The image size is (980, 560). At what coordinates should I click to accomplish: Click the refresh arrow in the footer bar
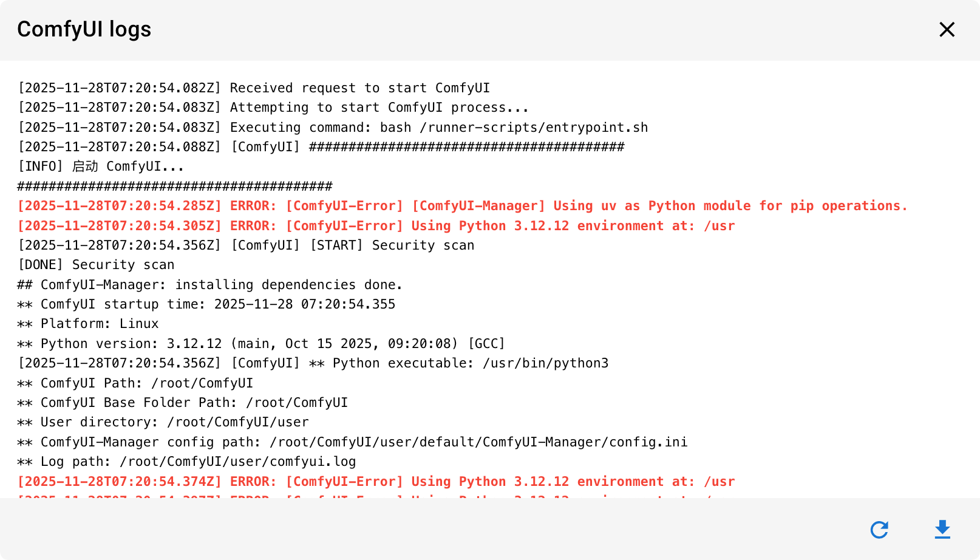click(x=879, y=529)
